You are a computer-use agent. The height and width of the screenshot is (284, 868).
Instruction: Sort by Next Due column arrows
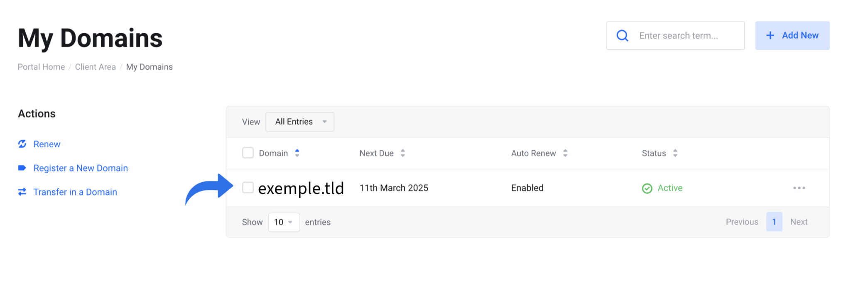pos(402,153)
